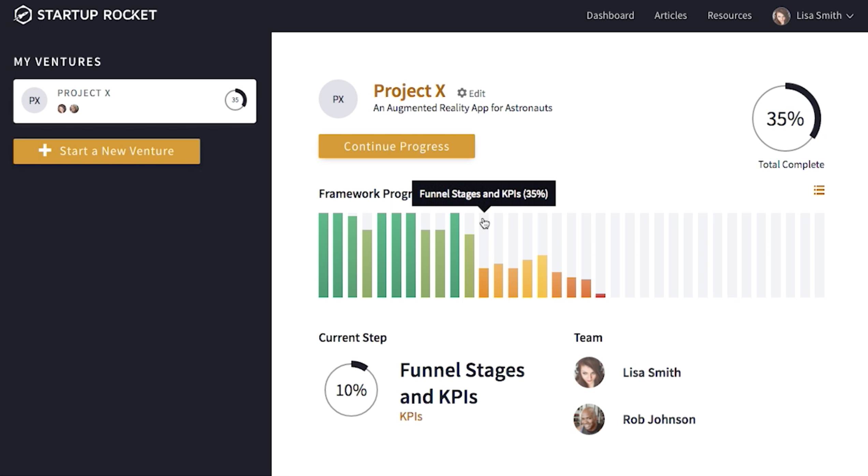Screen dimensions: 868x476
Task: Click the tallest yellow progress bar
Action: pyautogui.click(x=542, y=276)
